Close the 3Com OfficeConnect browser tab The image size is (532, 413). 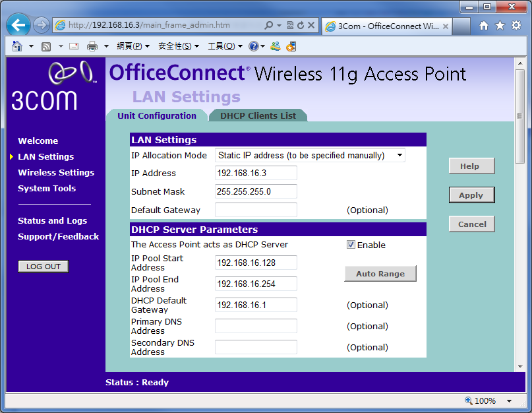click(x=446, y=26)
